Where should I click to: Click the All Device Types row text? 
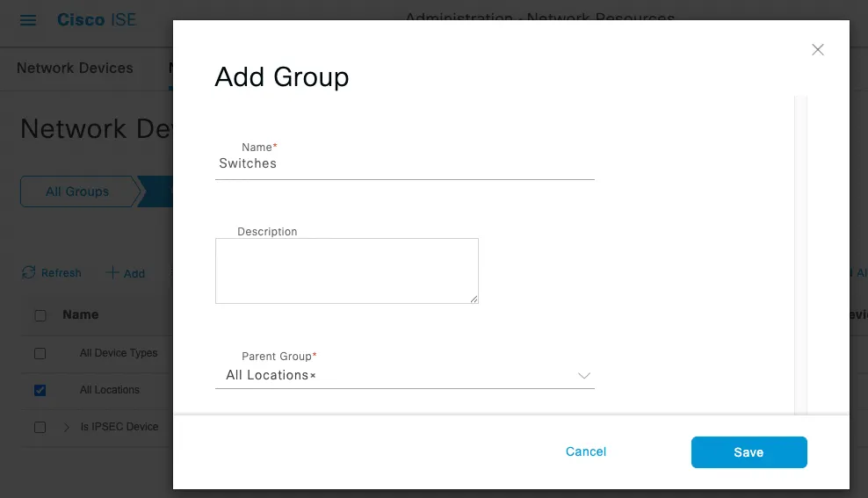[x=119, y=353]
